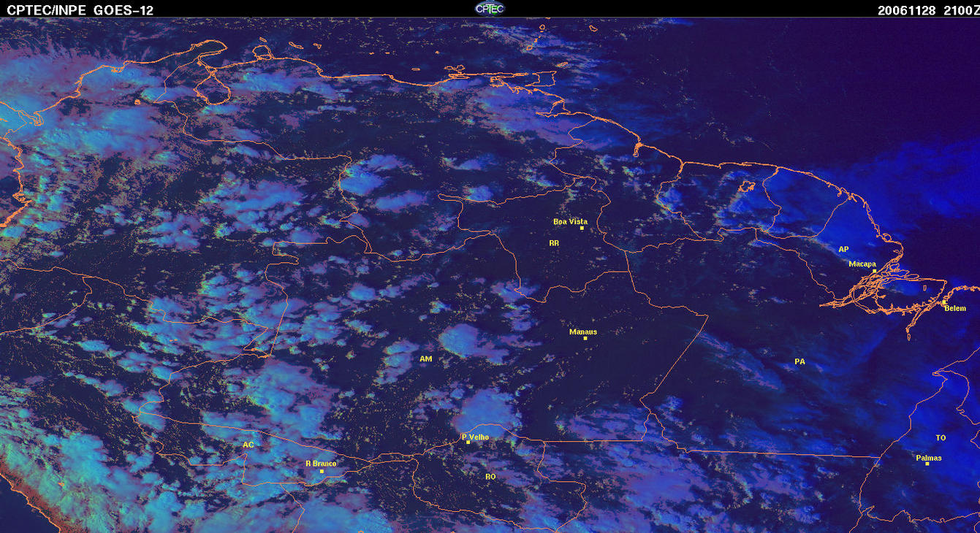This screenshot has width=980, height=533.
Task: Click the 'Manaus' city label
Action: pos(583,331)
